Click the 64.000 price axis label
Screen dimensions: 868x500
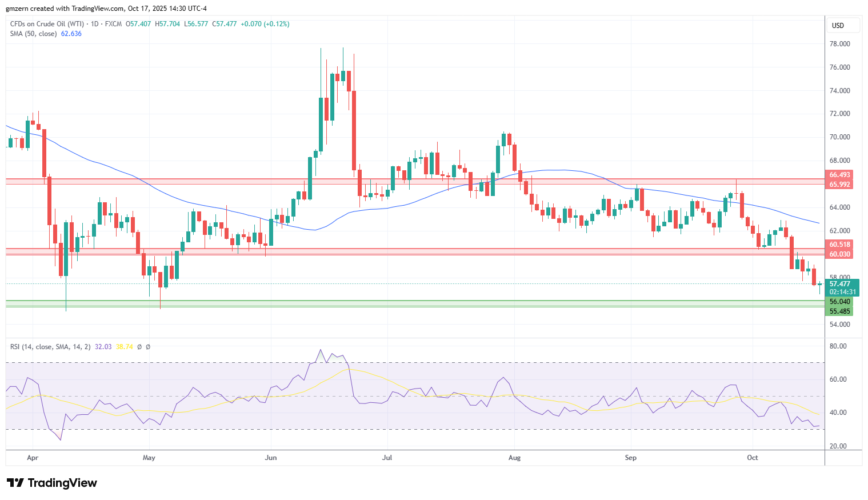pyautogui.click(x=839, y=207)
